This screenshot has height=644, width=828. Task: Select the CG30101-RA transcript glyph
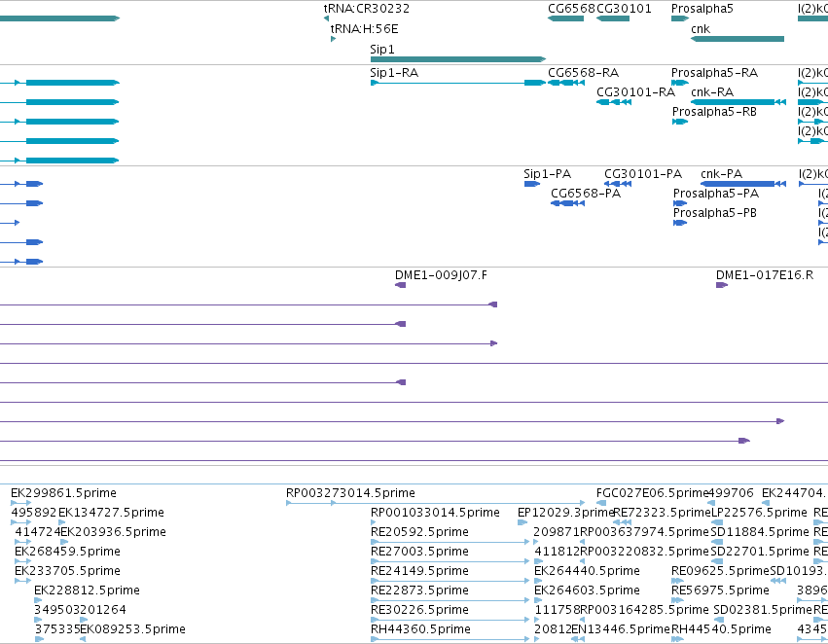point(614,102)
